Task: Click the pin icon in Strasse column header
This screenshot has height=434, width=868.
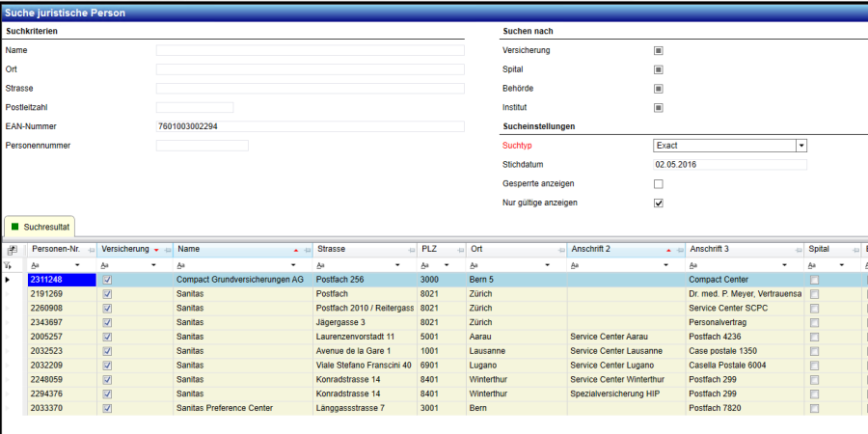Action: tap(411, 249)
